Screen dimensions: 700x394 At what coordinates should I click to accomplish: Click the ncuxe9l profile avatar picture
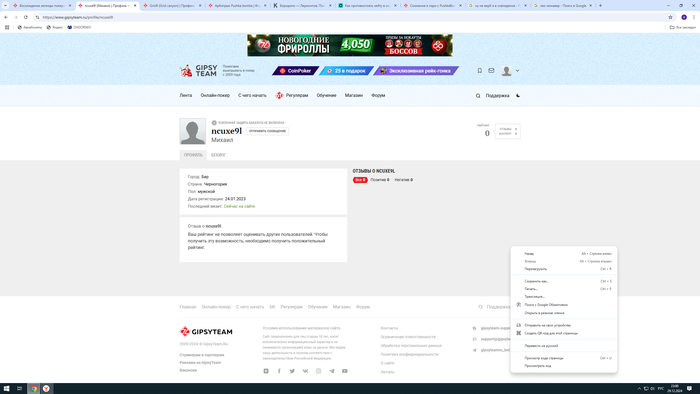(x=192, y=131)
